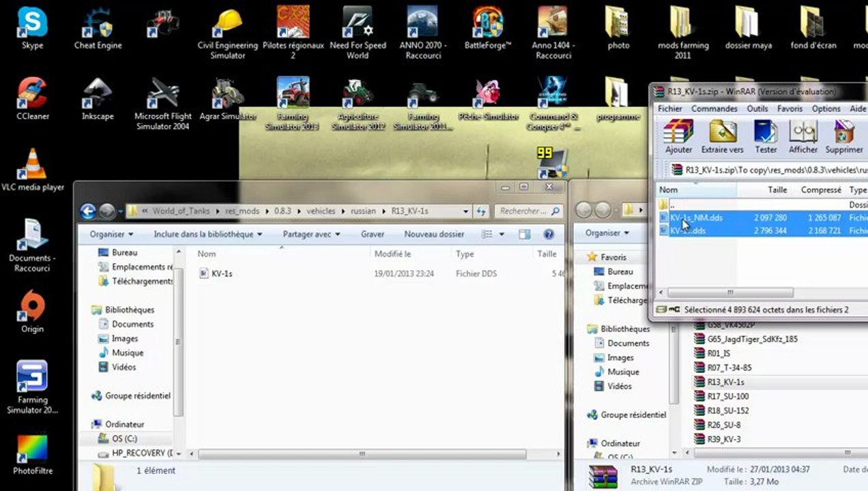Open the Explorer help button
The width and height of the screenshot is (868, 491).
549,234
